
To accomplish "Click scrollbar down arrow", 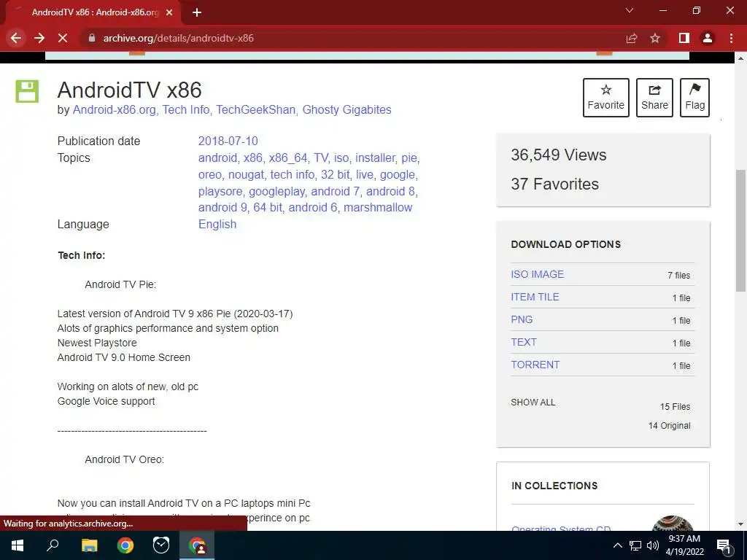I will pos(740,525).
